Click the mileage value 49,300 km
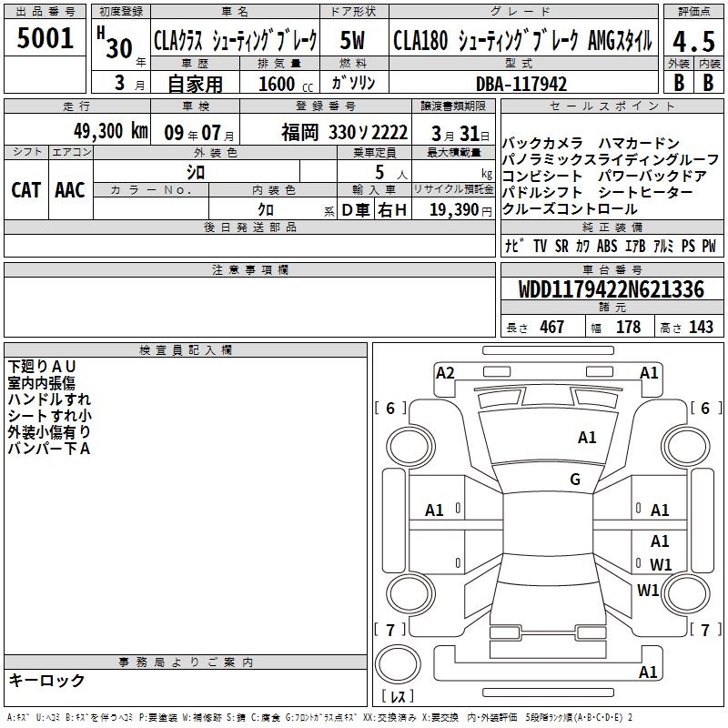 98,131
